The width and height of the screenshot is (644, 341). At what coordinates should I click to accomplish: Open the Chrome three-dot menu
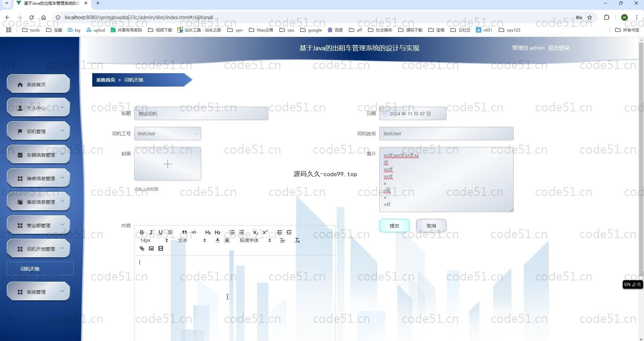point(636,17)
